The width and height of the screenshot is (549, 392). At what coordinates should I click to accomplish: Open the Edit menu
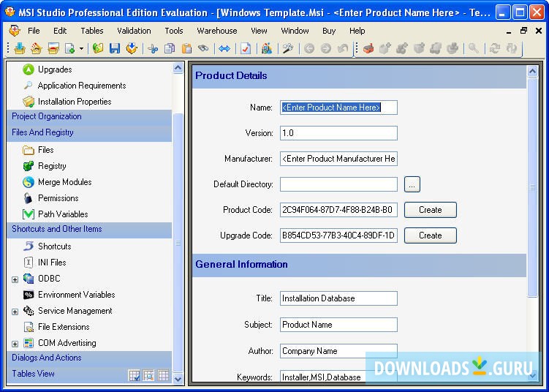tap(60, 31)
